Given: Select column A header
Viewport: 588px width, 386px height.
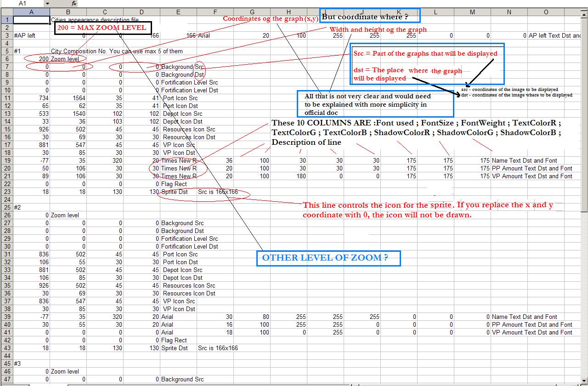Looking at the screenshot, I should (x=31, y=12).
